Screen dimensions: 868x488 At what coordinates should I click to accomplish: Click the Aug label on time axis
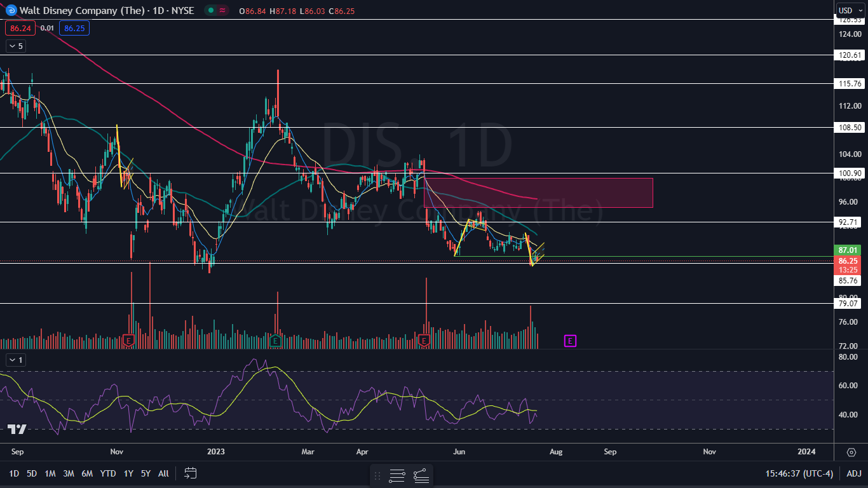(555, 452)
